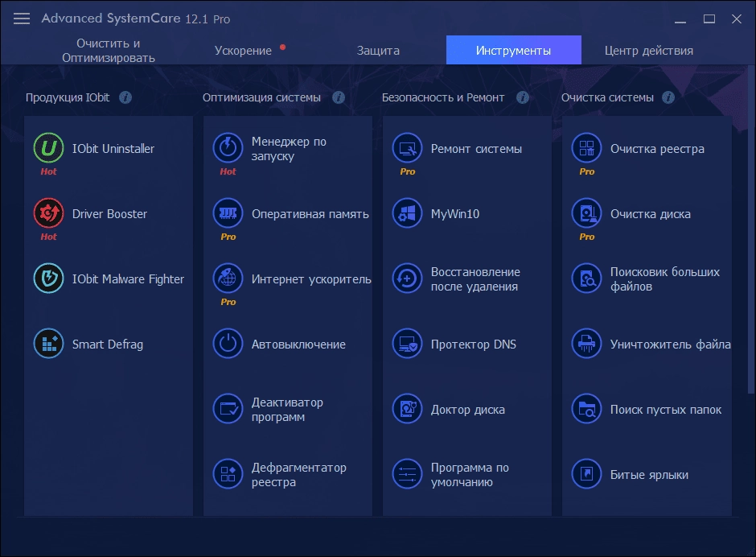Click the Поиск пустых папок label
This screenshot has height=557, width=756.
(x=666, y=410)
